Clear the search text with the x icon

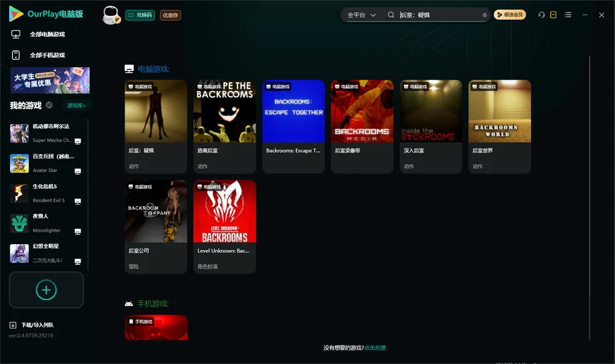485,15
